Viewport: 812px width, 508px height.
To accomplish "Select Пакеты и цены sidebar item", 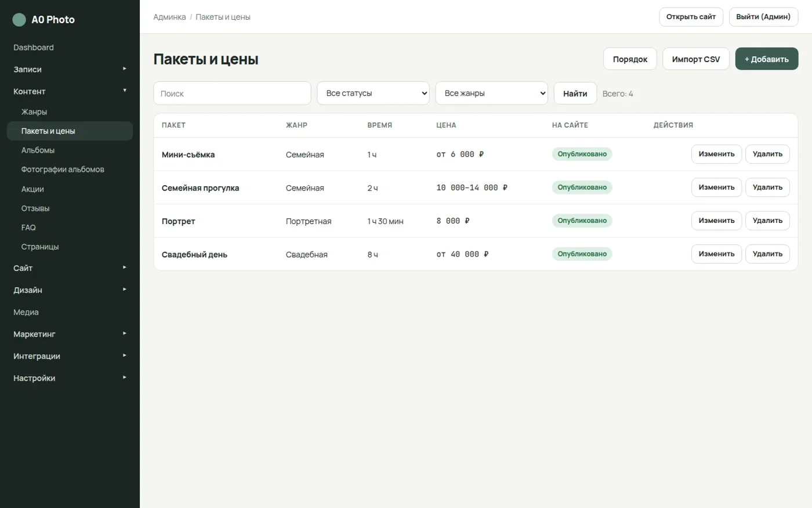I will click(70, 131).
